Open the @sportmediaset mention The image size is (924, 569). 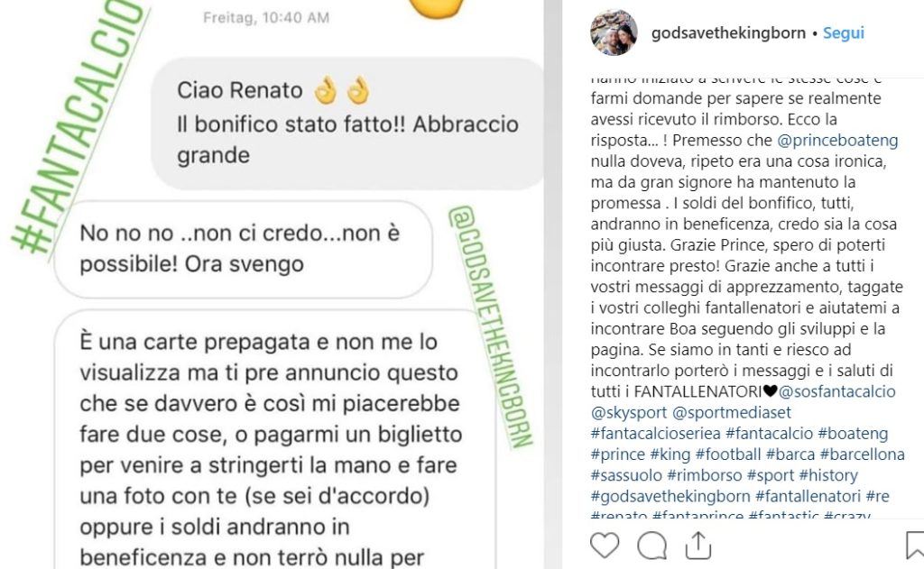[x=731, y=412]
